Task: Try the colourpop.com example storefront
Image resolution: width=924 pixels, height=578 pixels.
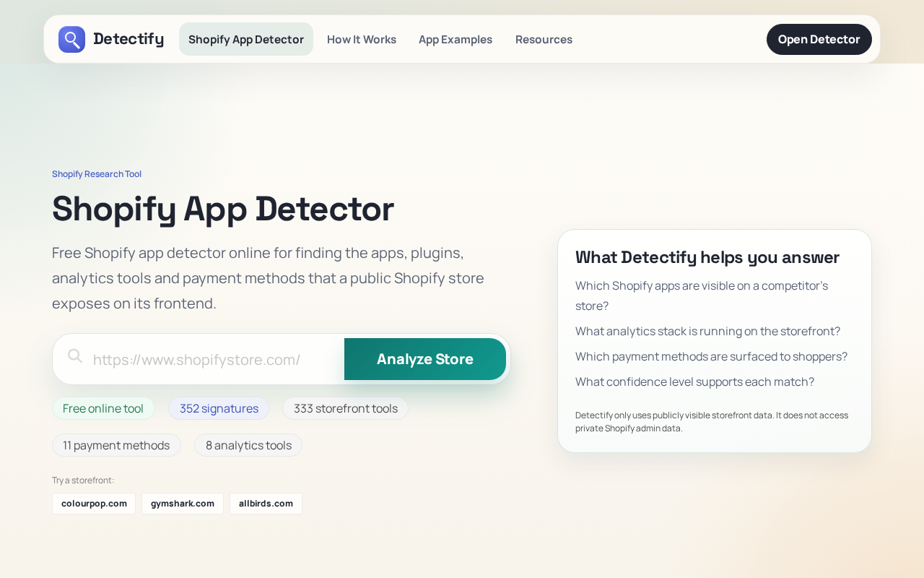Action: (94, 504)
